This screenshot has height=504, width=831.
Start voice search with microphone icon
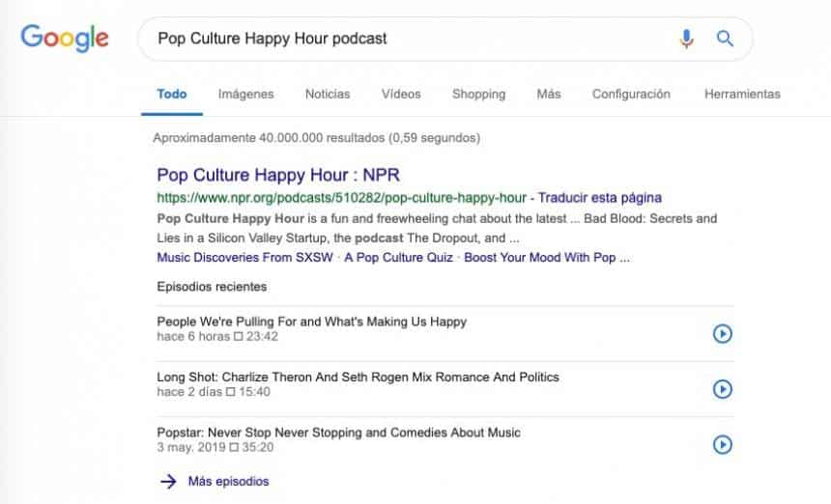tap(686, 39)
